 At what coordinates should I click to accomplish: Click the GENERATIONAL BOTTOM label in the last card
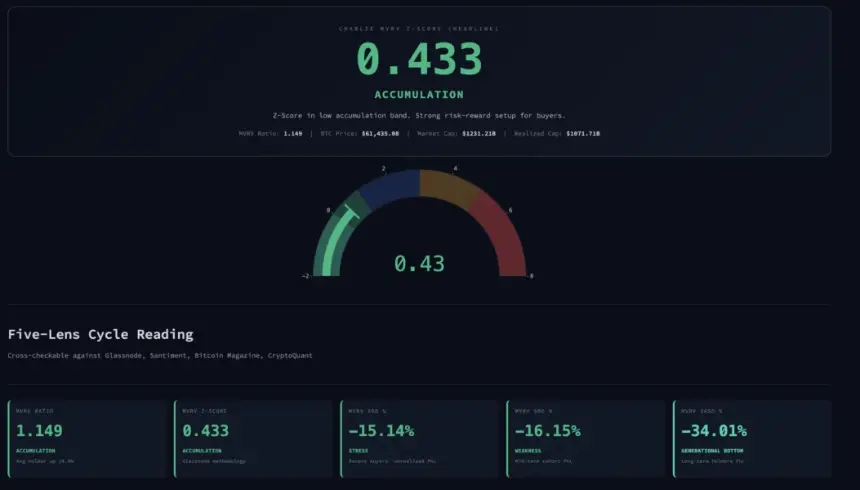[712, 451]
